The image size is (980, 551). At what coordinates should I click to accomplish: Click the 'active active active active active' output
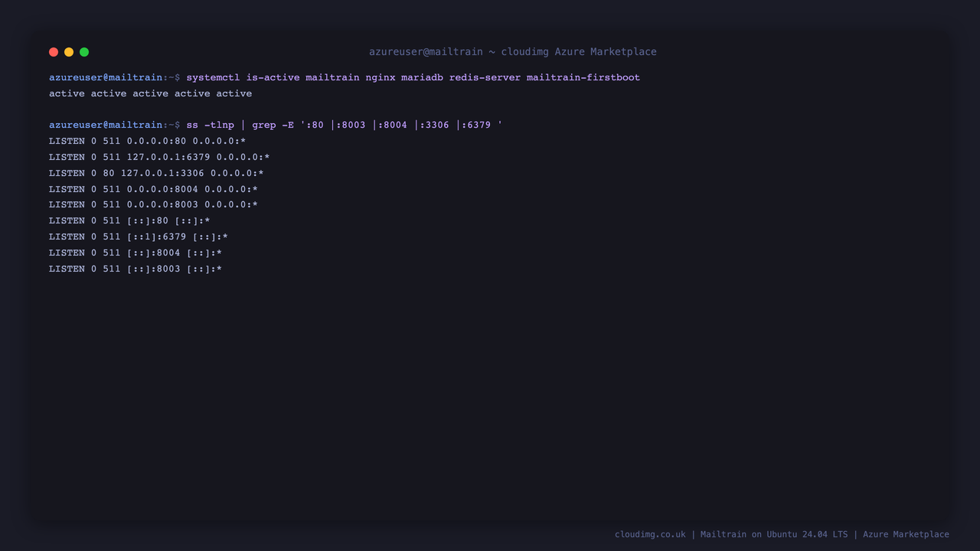150,93
